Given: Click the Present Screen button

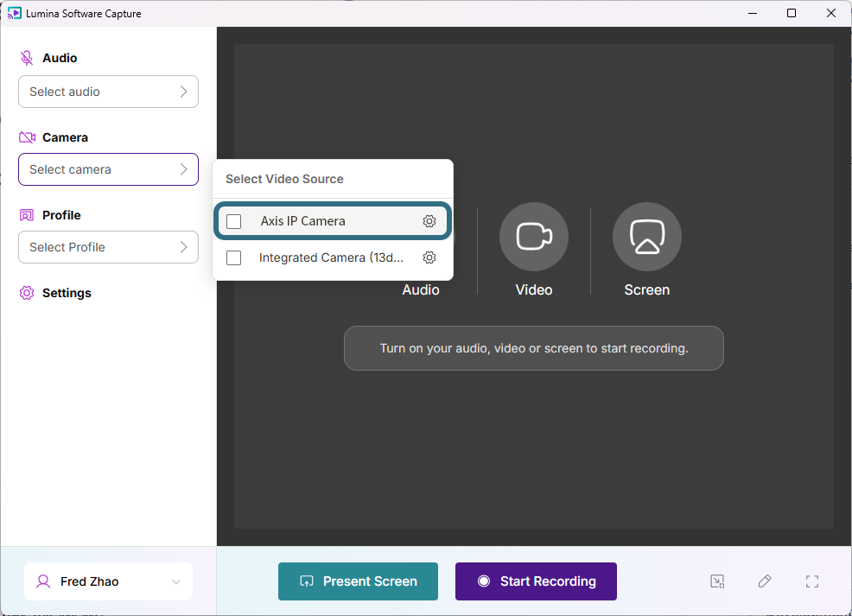Looking at the screenshot, I should click(358, 581).
